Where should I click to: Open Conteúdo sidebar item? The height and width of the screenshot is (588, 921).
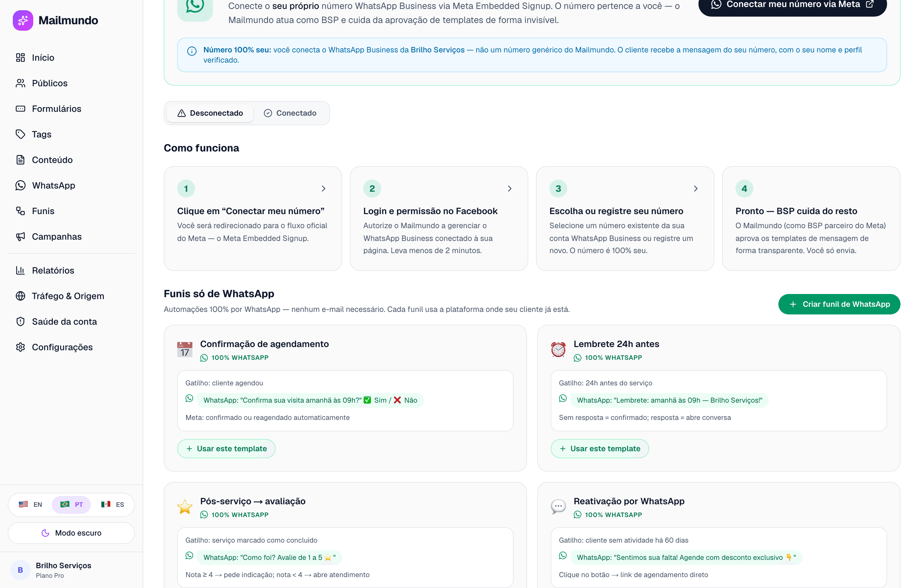[x=71, y=160]
